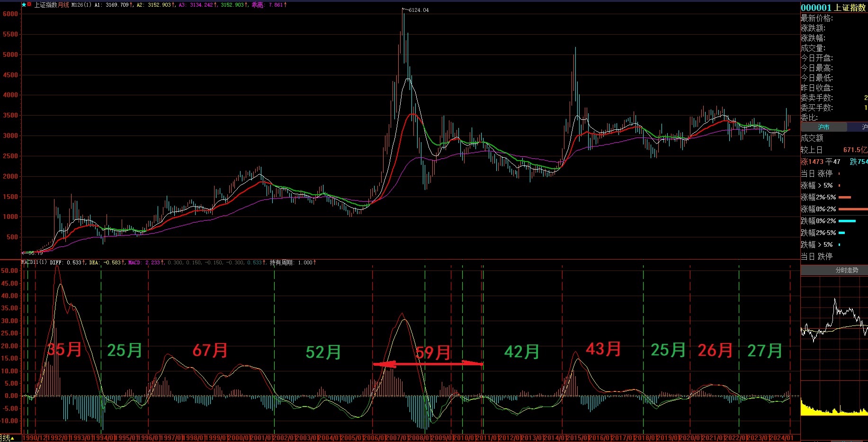Click the second partially visible 沪 tab

(864, 127)
